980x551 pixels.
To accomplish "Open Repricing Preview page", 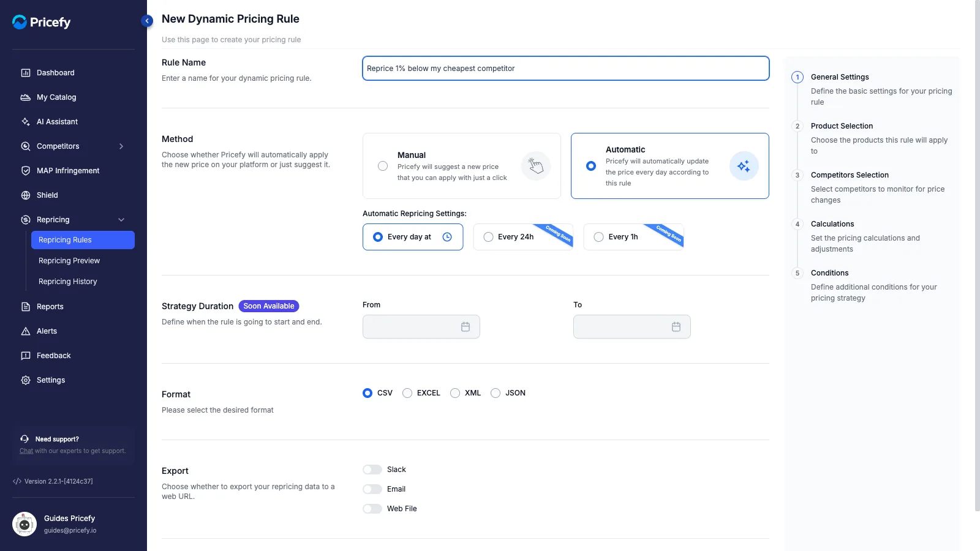I will pos(83,261).
